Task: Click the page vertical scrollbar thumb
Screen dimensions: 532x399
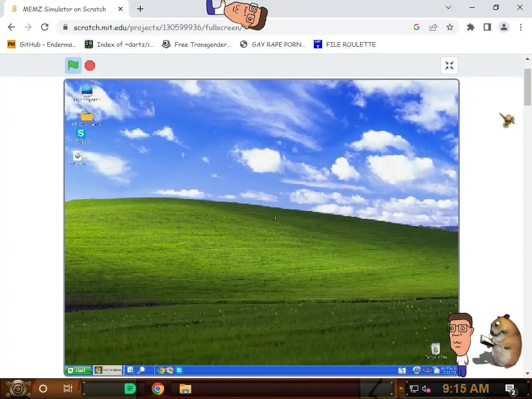Action: point(527,87)
